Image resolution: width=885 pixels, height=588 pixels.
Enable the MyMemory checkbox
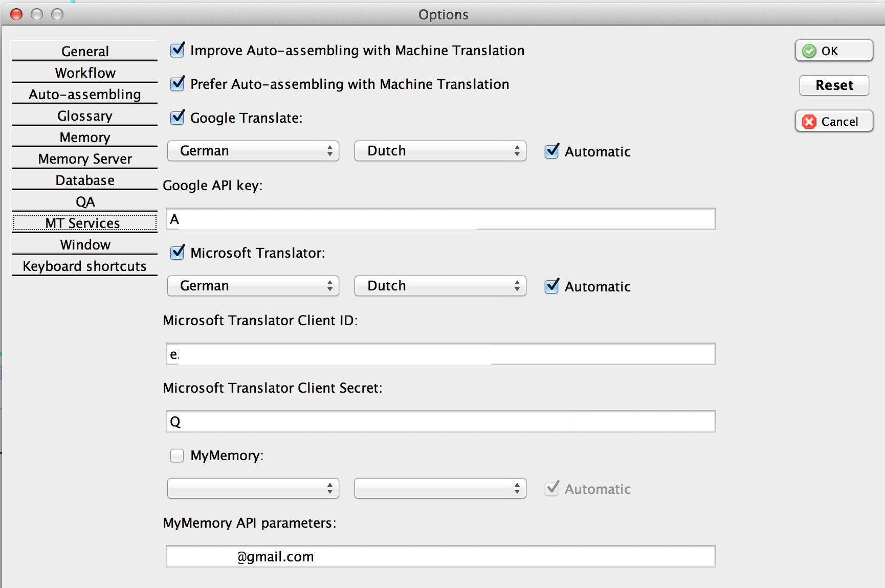pos(177,456)
